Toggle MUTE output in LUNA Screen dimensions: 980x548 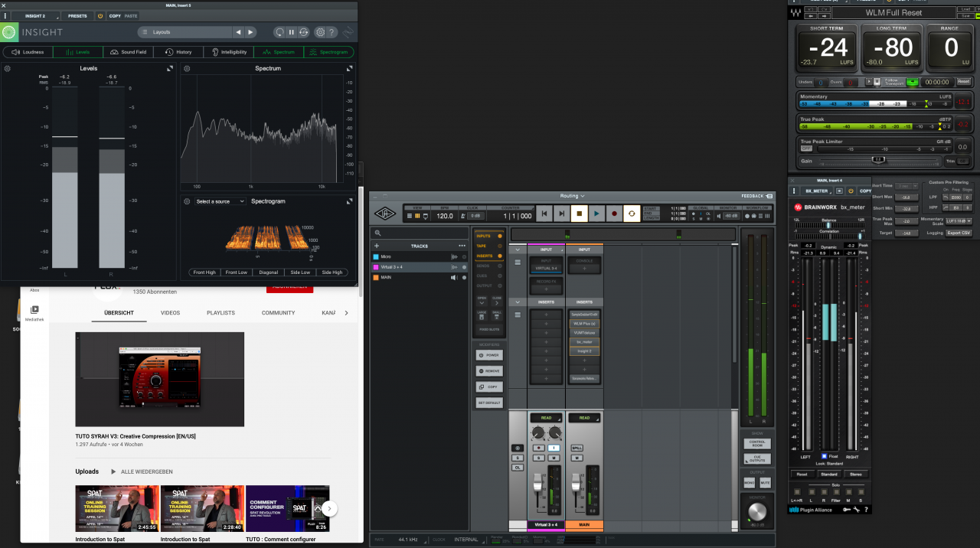(x=765, y=483)
